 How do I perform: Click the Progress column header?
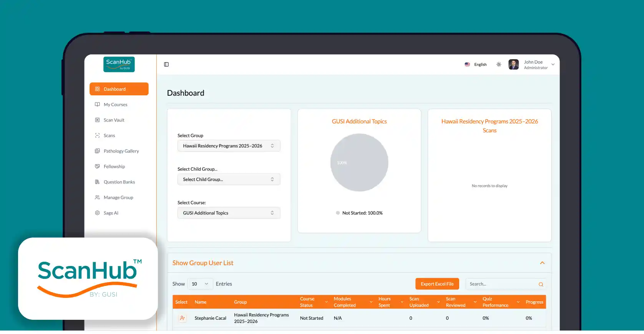(x=534, y=302)
